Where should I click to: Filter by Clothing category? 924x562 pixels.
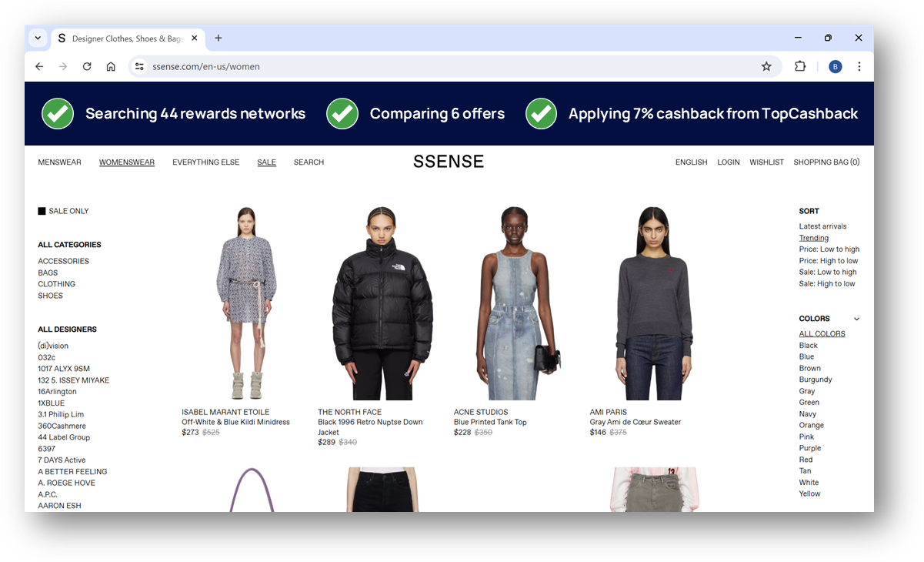57,284
